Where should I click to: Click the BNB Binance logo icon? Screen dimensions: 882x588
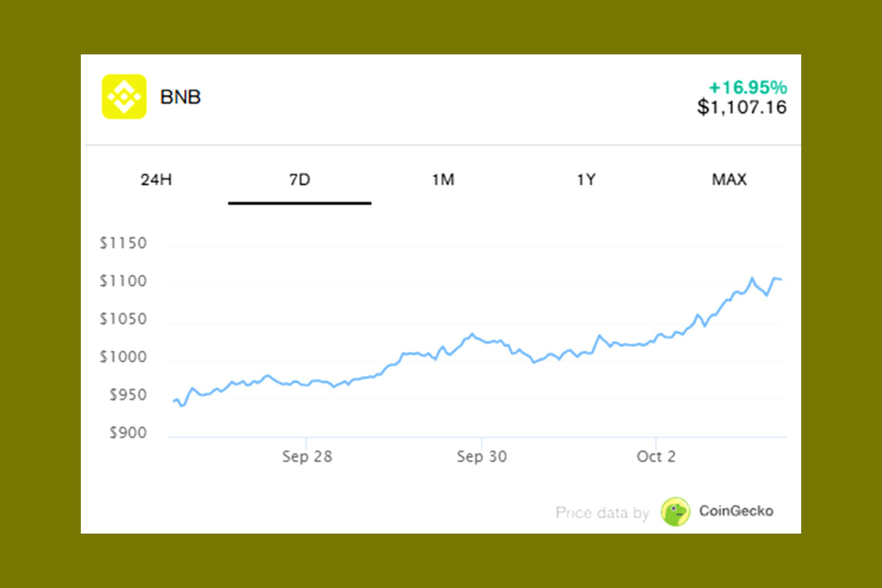tap(123, 96)
